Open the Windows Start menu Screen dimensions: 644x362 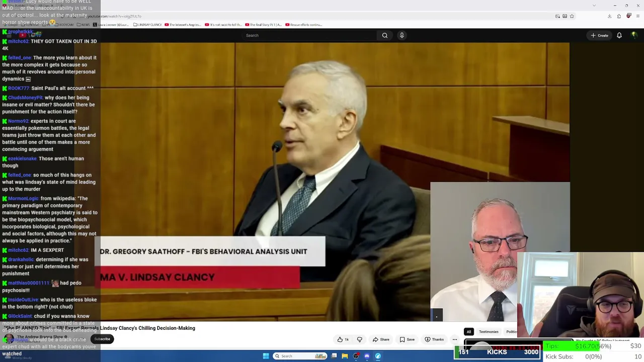pyautogui.click(x=266, y=356)
